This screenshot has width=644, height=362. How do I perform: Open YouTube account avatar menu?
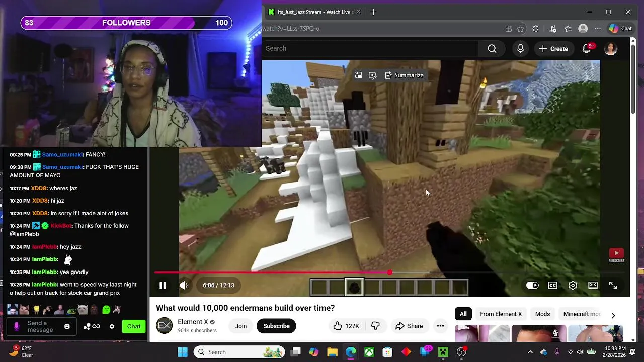point(611,48)
